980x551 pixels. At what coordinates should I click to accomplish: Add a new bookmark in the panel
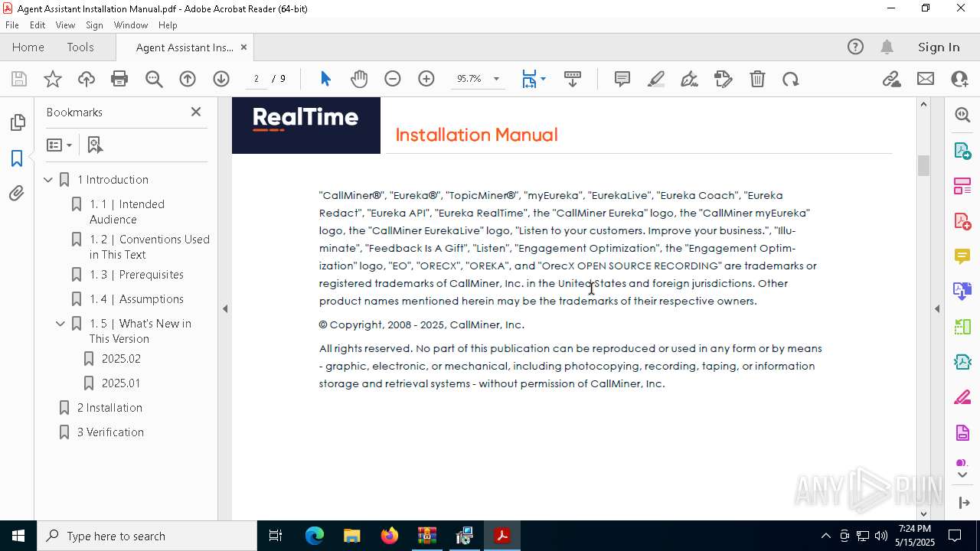coord(95,145)
